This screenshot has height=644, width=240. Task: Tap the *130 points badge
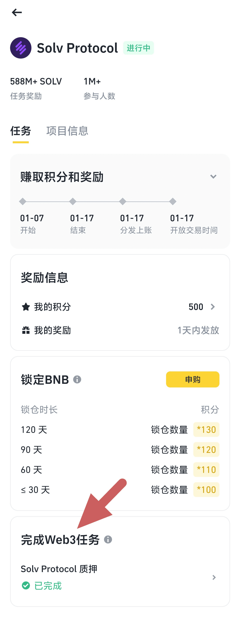click(x=206, y=430)
